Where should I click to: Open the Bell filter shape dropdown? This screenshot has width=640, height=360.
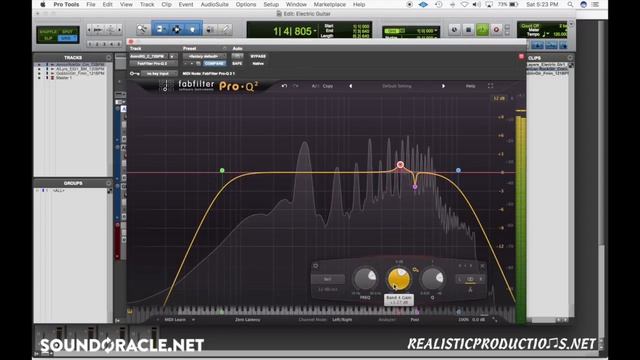pyautogui.click(x=328, y=280)
